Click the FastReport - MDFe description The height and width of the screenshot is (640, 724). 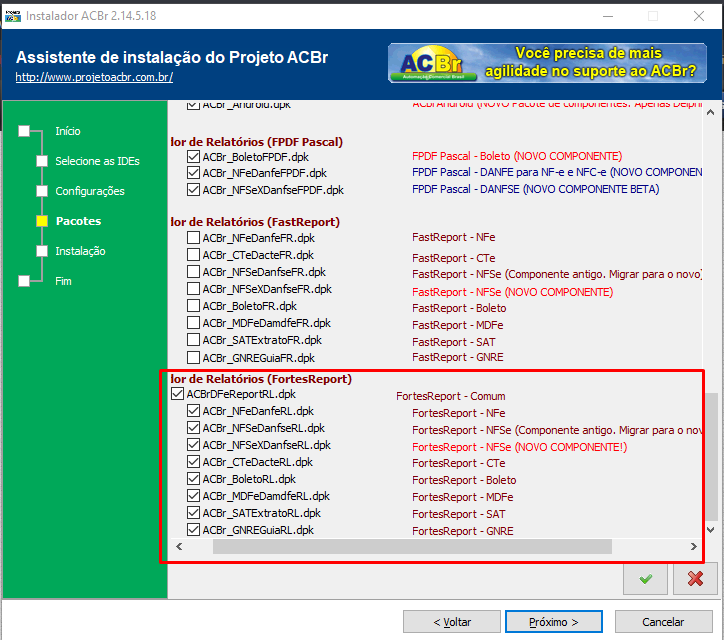458,325
